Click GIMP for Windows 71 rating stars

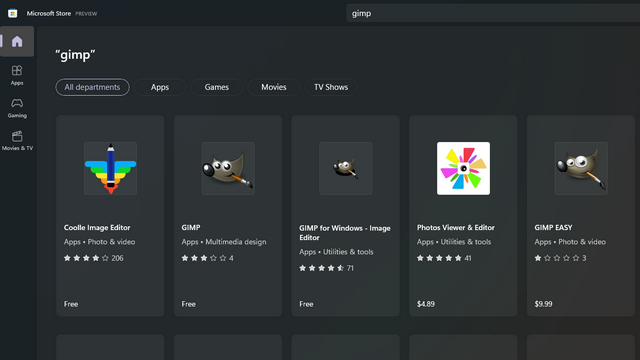[326, 268]
